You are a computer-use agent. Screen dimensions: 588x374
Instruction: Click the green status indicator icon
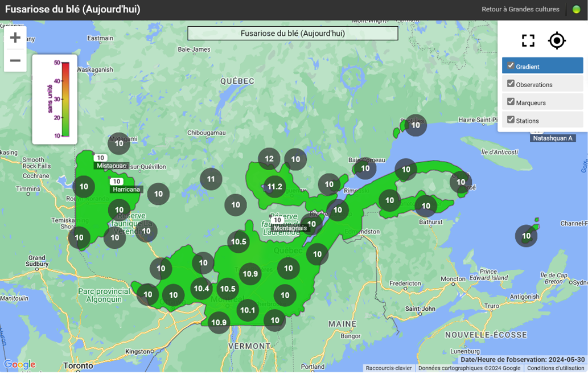576,10
